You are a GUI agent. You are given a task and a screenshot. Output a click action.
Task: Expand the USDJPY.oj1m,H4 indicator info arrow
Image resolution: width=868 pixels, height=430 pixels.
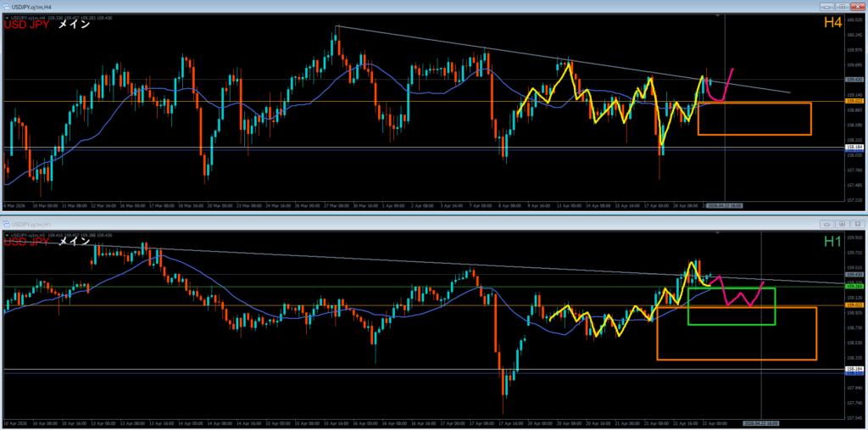[6, 17]
